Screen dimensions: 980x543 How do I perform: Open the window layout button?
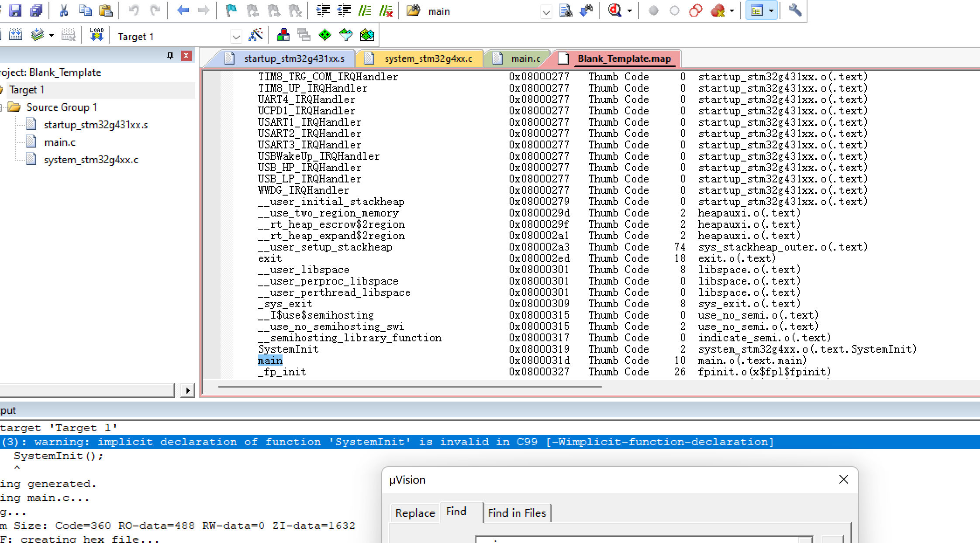click(757, 10)
